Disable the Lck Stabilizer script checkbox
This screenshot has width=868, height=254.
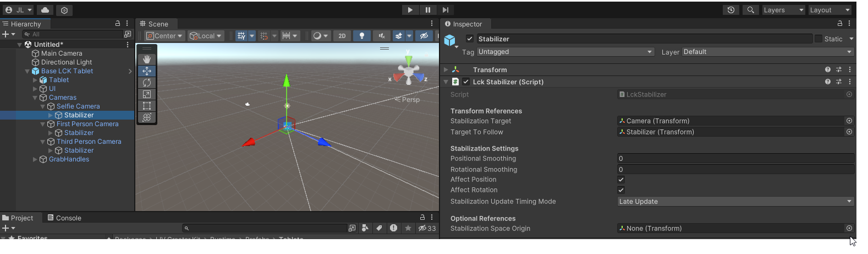(x=466, y=82)
